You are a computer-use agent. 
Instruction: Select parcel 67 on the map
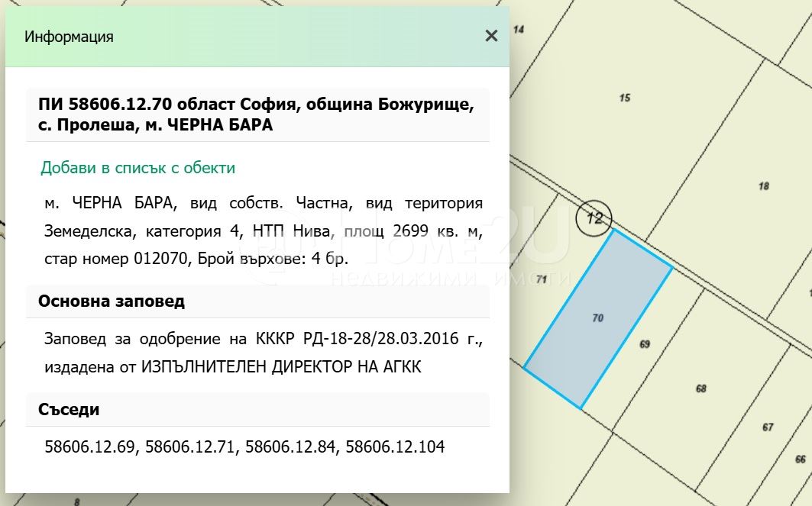pos(768,427)
